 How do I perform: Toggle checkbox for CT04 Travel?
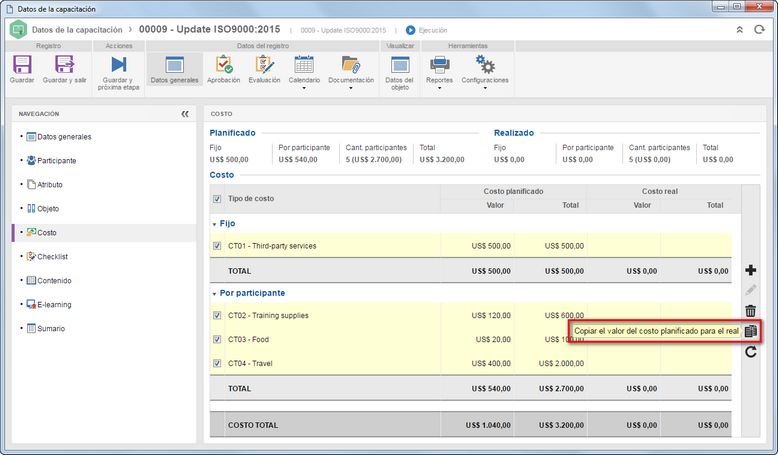click(x=217, y=363)
